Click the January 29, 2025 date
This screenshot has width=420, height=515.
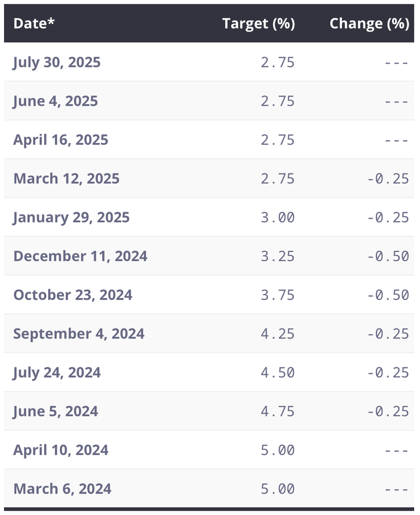point(71,218)
